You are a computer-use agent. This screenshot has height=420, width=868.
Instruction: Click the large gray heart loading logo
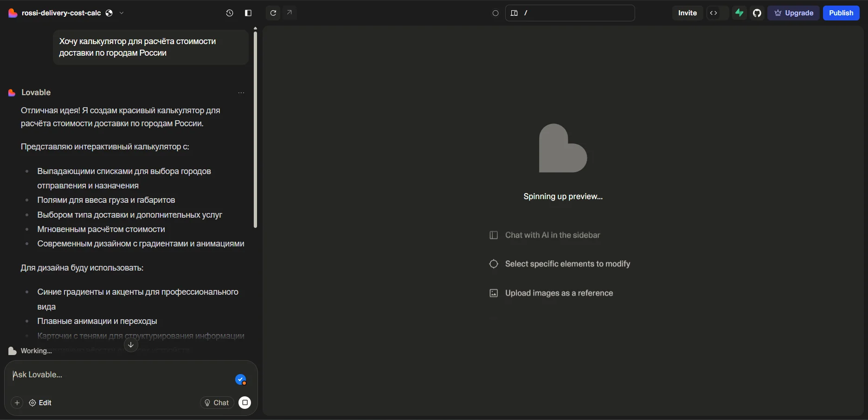pyautogui.click(x=563, y=148)
